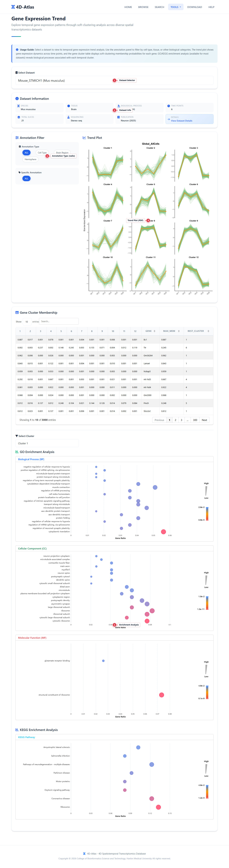
Task: Go to the Home nav item
Action: click(x=128, y=7)
